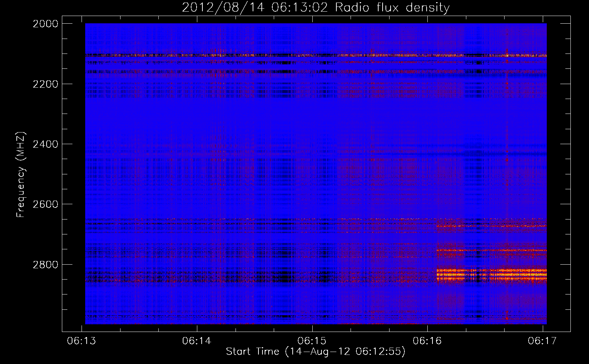Click the '06:16' time axis label
Viewport: 589px width, 364px height.
pyautogui.click(x=427, y=341)
